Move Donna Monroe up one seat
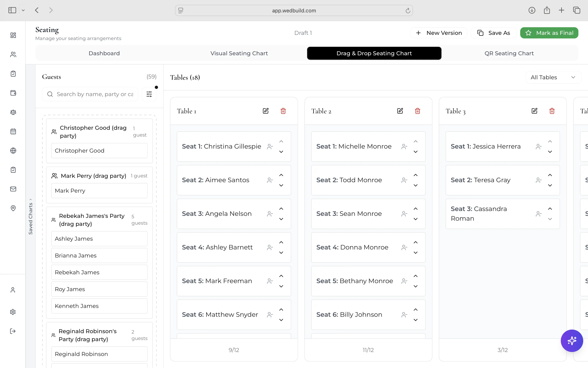 (416, 242)
